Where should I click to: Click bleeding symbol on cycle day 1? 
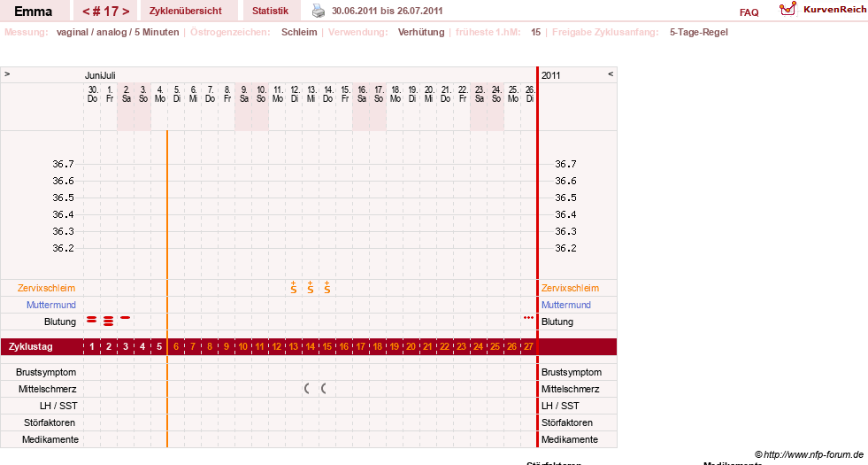[91, 319]
